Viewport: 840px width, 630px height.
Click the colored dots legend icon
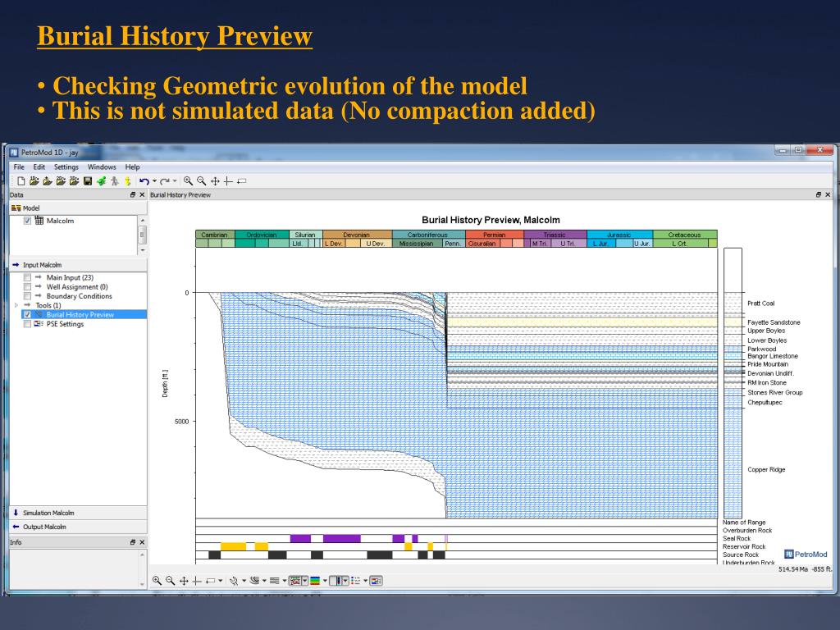pyautogui.click(x=355, y=581)
